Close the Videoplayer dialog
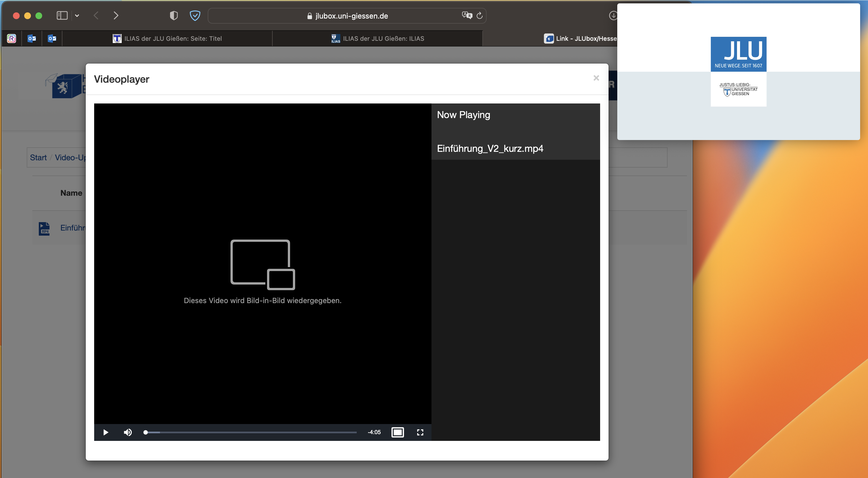 click(x=596, y=78)
